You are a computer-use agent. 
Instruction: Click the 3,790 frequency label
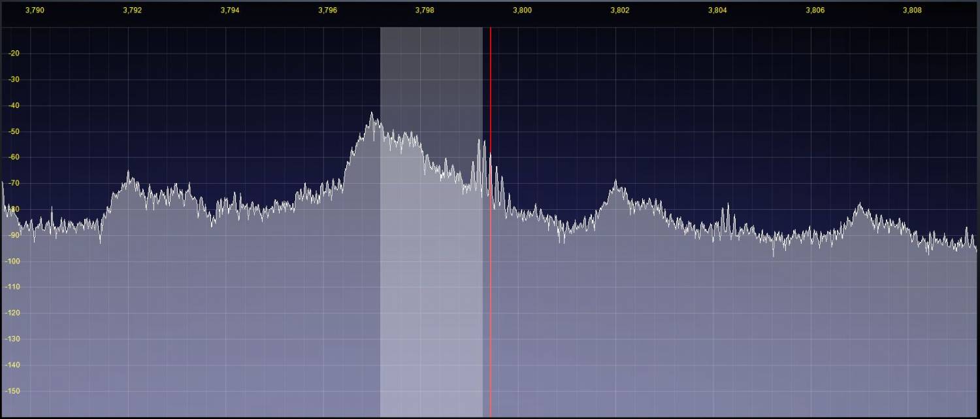click(34, 10)
